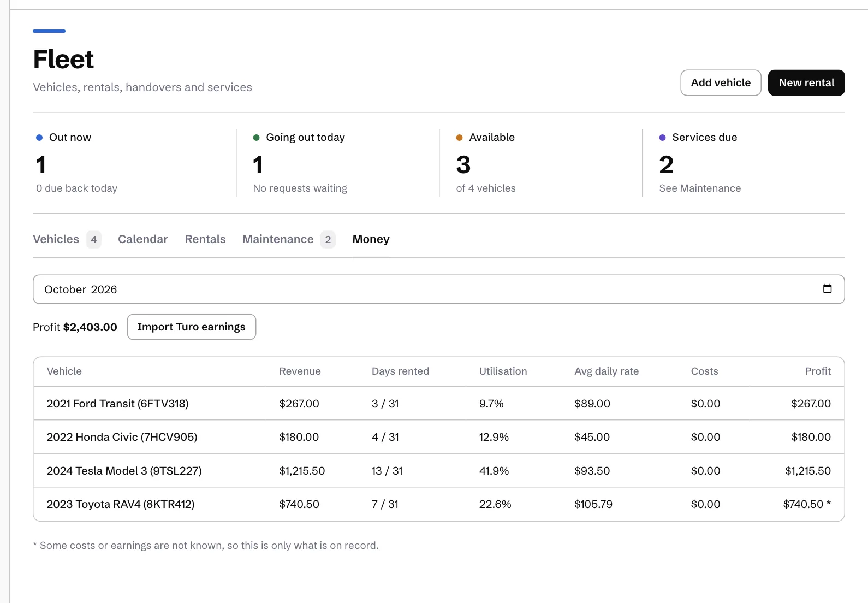
Task: Click Import Turo earnings button
Action: click(x=192, y=327)
